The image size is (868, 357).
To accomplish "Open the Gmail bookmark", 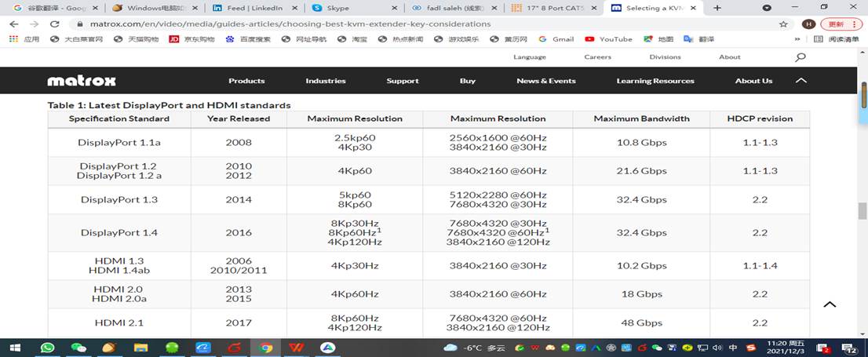I will tap(556, 39).
